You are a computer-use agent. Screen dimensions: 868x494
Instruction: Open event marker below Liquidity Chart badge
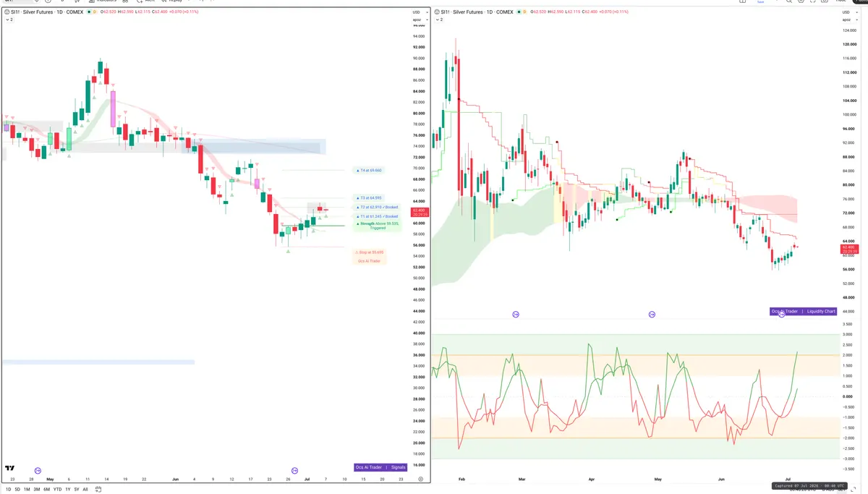click(x=781, y=315)
